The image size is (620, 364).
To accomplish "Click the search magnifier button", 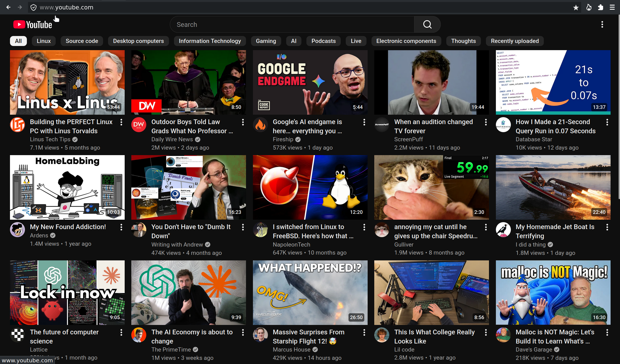I will (427, 25).
